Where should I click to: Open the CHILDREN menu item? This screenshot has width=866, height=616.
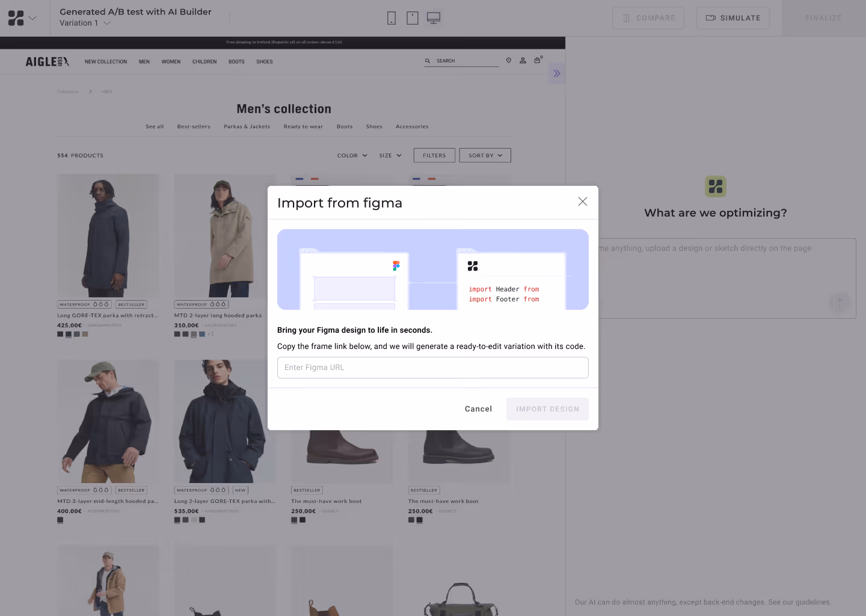pyautogui.click(x=204, y=62)
